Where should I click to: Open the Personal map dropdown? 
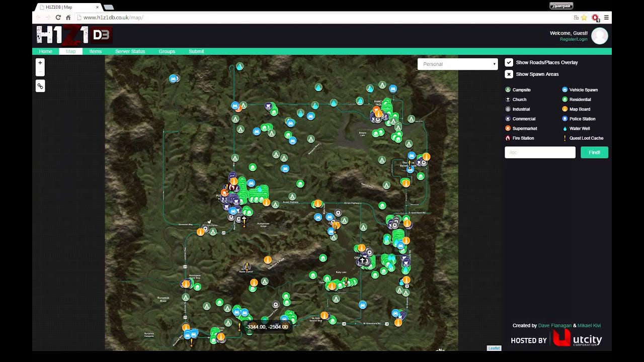click(458, 64)
